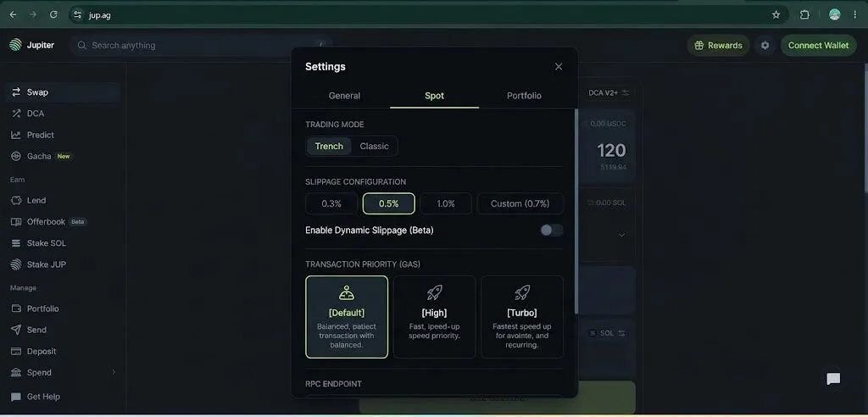Image resolution: width=868 pixels, height=417 pixels.
Task: Open the chat support bubble
Action: 833,379
